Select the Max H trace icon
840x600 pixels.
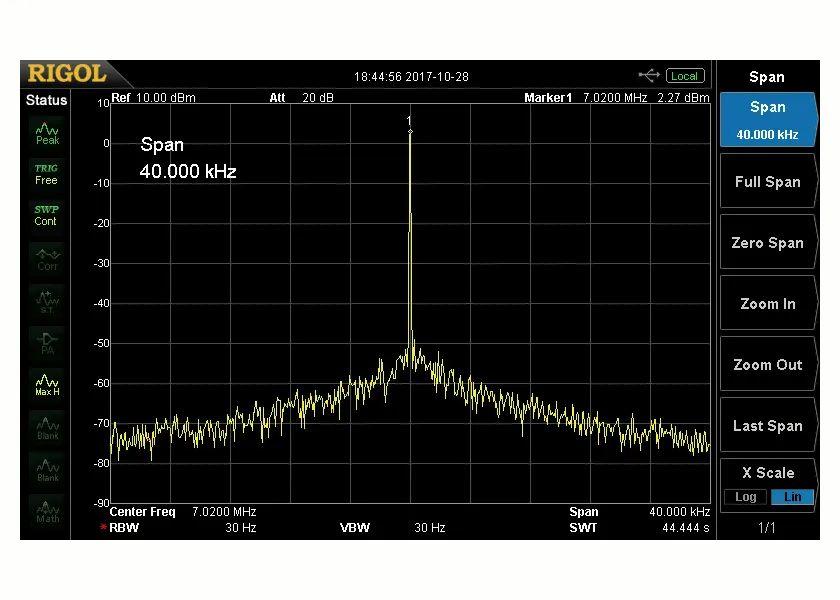[47, 384]
